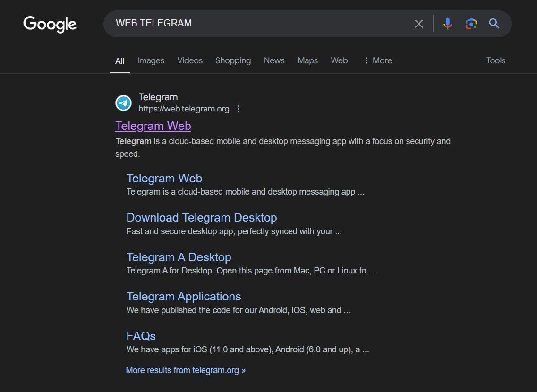Viewport: 537px width, 392px height.
Task: Open Telegram A Desktop sitelink
Action: (x=179, y=257)
